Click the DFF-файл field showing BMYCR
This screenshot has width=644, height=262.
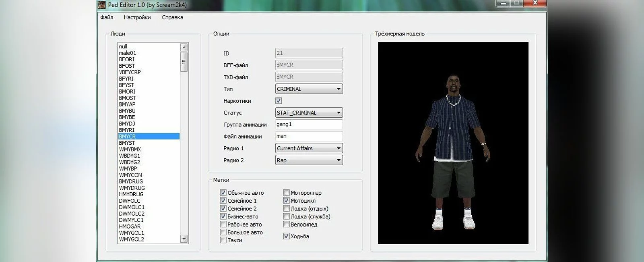[309, 65]
